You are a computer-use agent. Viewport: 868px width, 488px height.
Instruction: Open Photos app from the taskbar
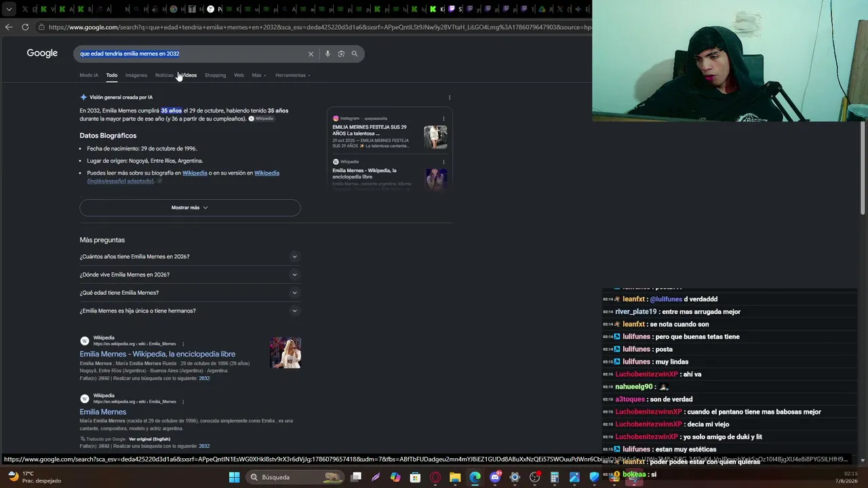(x=574, y=477)
